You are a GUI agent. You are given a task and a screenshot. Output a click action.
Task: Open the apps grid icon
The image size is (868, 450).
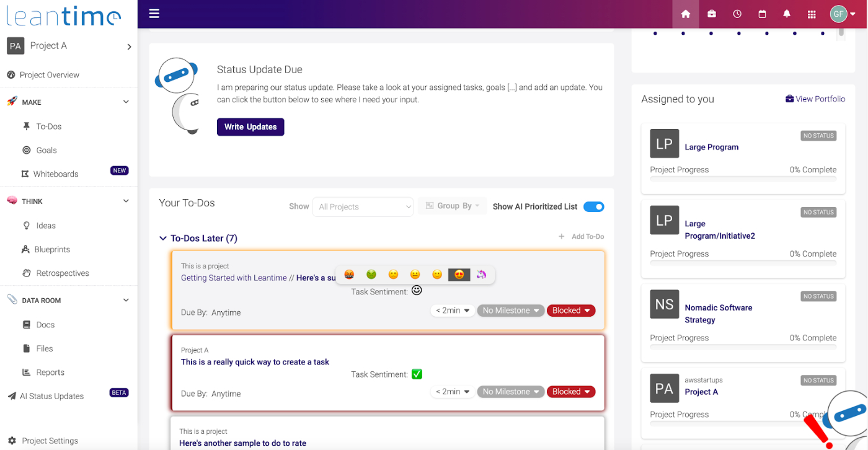tap(811, 13)
